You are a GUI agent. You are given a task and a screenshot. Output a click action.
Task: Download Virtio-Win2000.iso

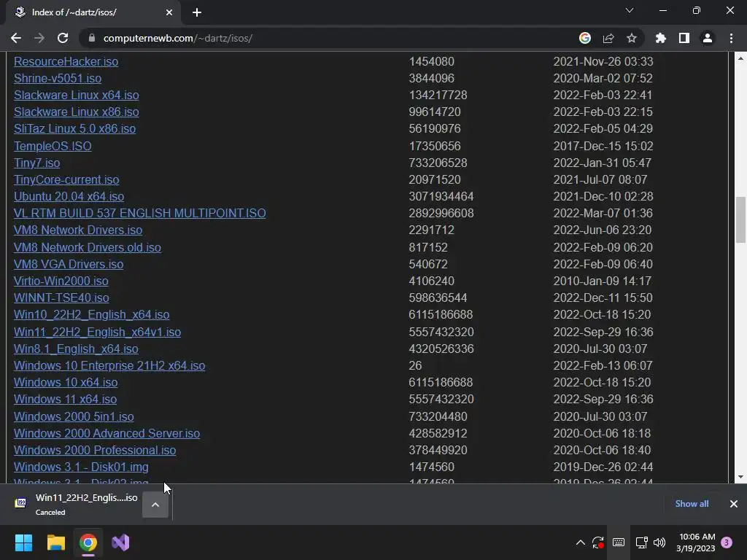61,281
